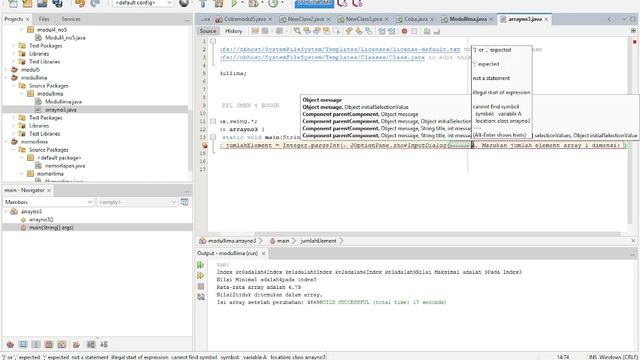Select nomorlapan.java in the Projects tree
The height and width of the screenshot is (360, 640).
[65, 166]
